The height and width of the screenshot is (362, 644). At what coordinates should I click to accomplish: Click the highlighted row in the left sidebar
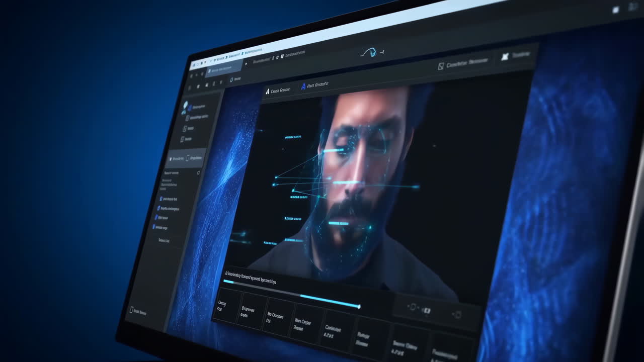[x=186, y=158]
